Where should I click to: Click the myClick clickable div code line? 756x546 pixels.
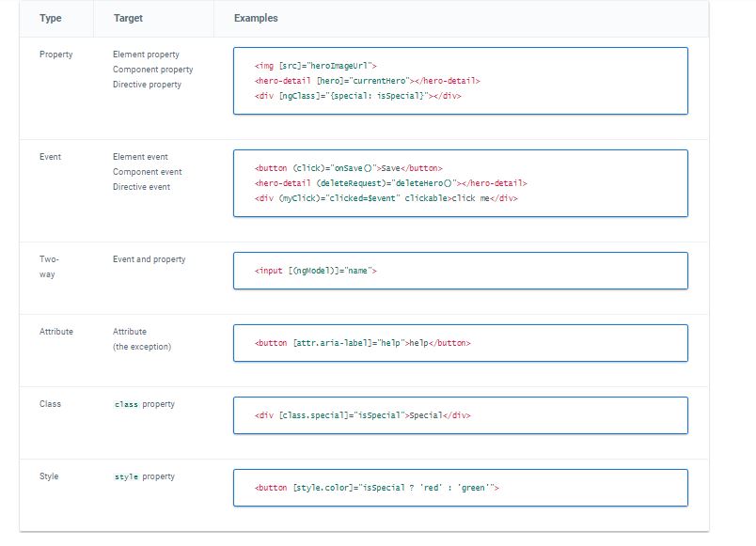coord(386,198)
